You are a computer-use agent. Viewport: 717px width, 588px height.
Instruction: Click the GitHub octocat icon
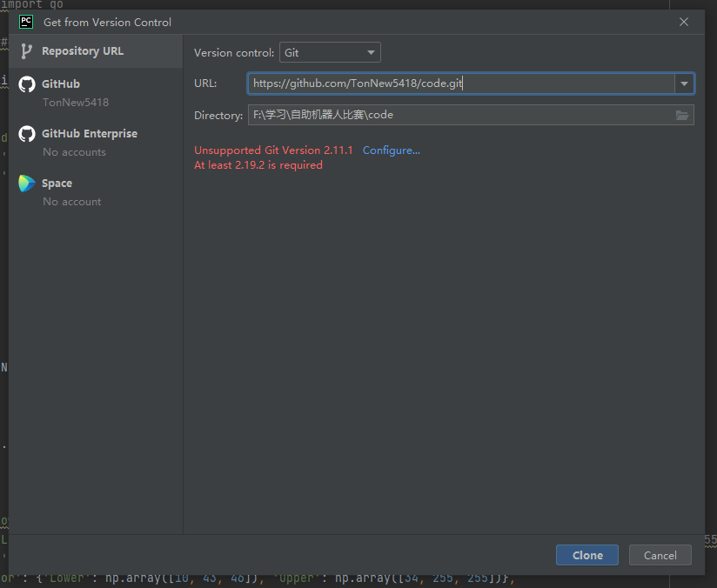pos(26,84)
